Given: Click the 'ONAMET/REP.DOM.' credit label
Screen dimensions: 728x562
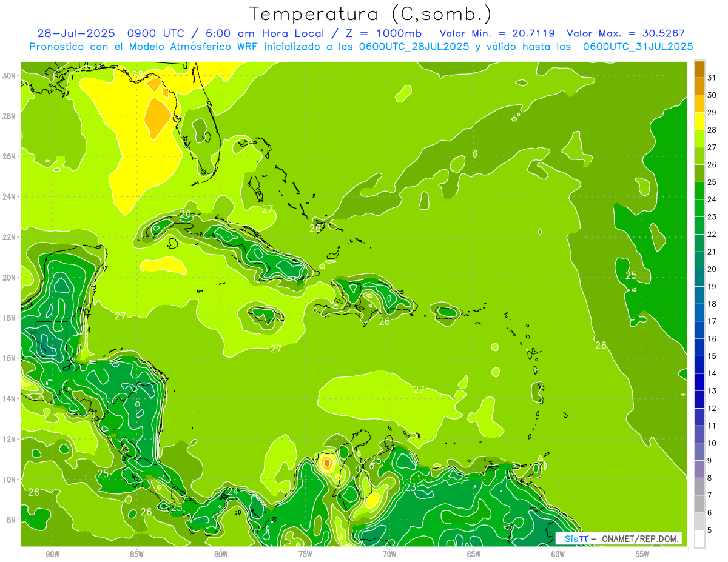Looking at the screenshot, I should click(x=641, y=538).
